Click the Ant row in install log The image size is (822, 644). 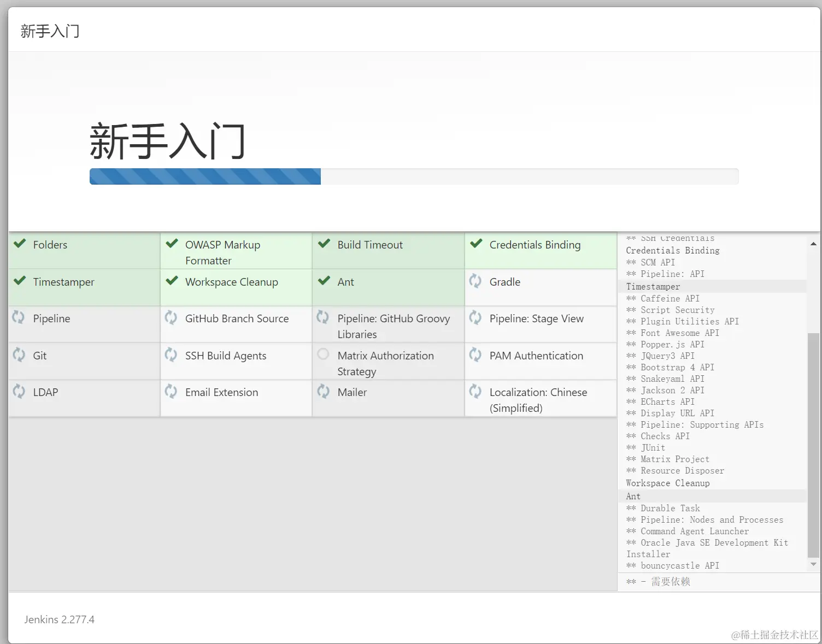pos(712,496)
